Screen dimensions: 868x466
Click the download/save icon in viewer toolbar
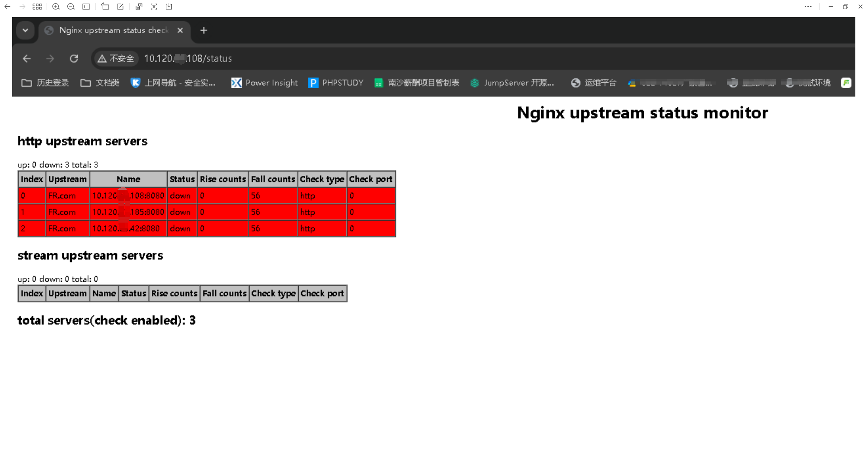(x=169, y=7)
